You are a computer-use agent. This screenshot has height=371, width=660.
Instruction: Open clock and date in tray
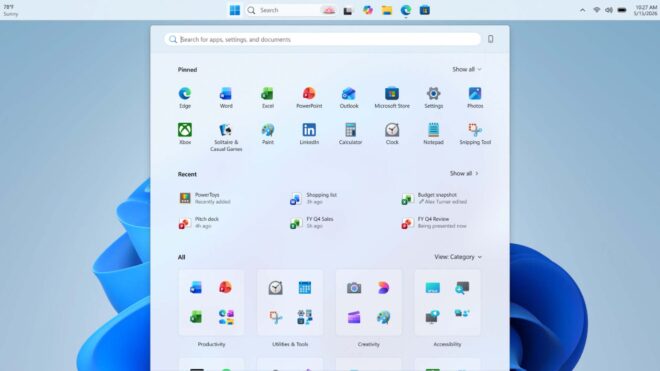(x=646, y=10)
